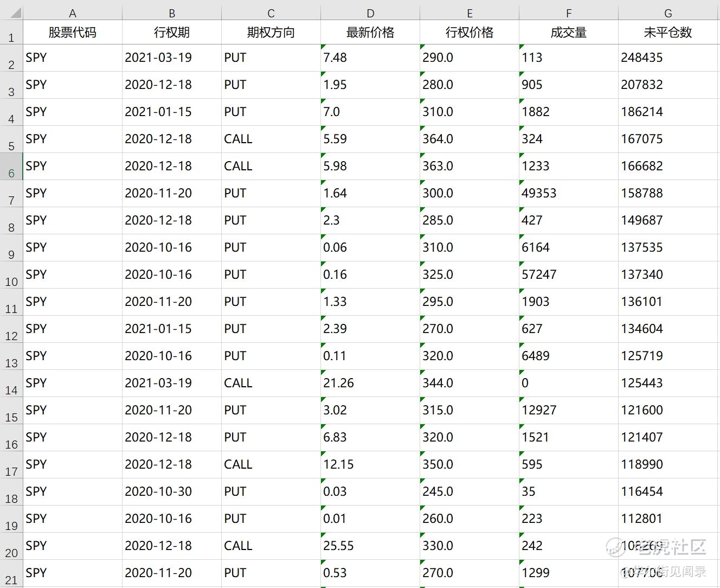
Task: Select cell with price 0.06
Action: (370, 248)
